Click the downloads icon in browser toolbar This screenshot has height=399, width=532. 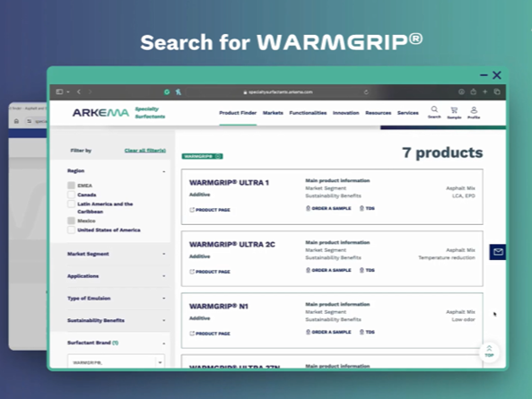461,91
